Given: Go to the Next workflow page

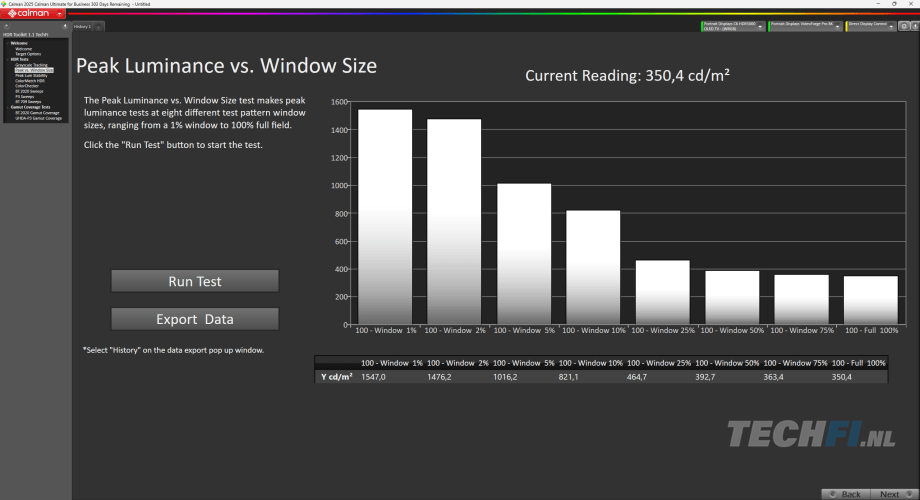Looking at the screenshot, I should click(x=889, y=494).
